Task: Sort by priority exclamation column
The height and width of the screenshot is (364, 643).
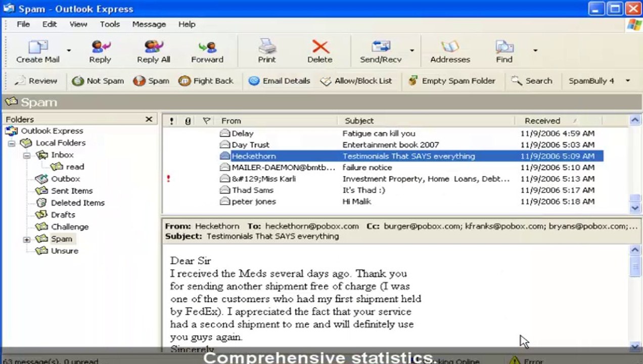Action: (x=171, y=121)
